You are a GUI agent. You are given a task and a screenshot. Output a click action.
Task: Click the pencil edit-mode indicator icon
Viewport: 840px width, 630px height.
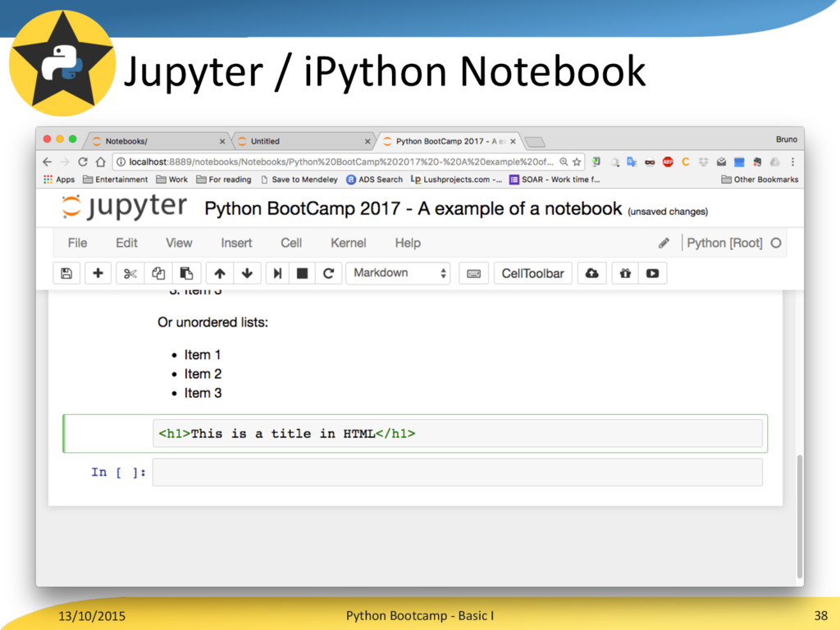click(664, 243)
